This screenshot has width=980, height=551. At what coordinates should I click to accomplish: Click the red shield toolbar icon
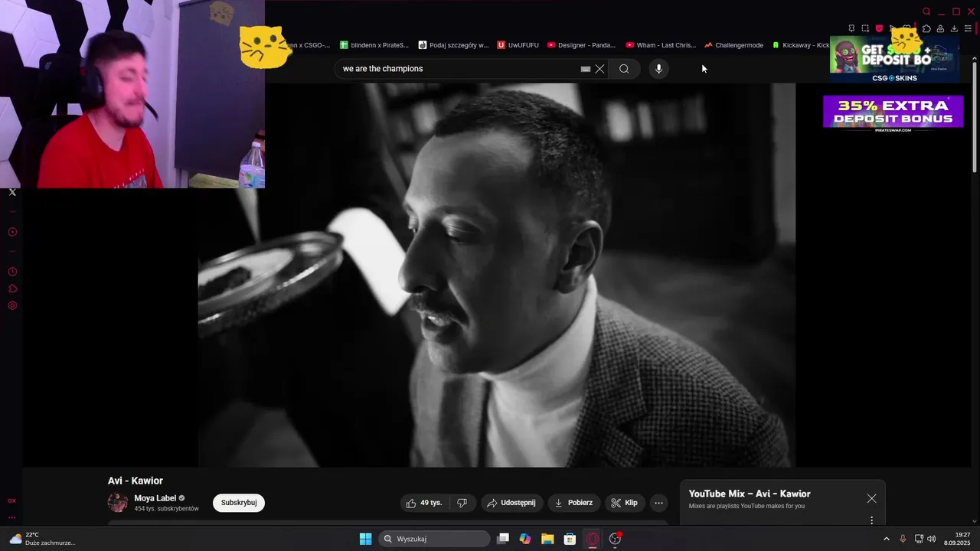click(879, 29)
